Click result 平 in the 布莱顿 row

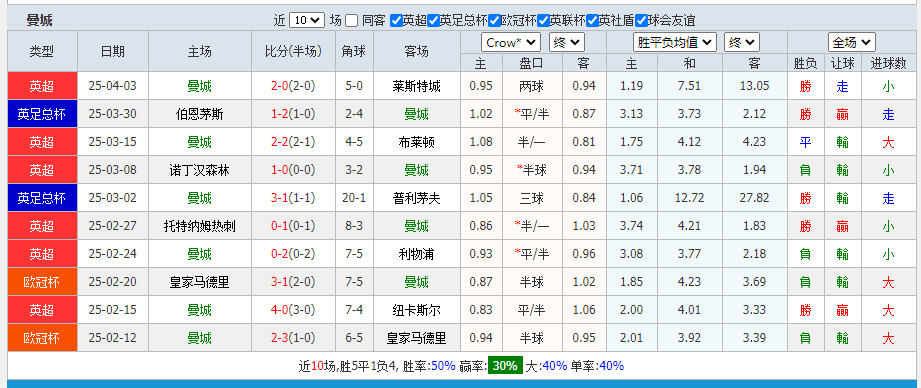click(805, 142)
